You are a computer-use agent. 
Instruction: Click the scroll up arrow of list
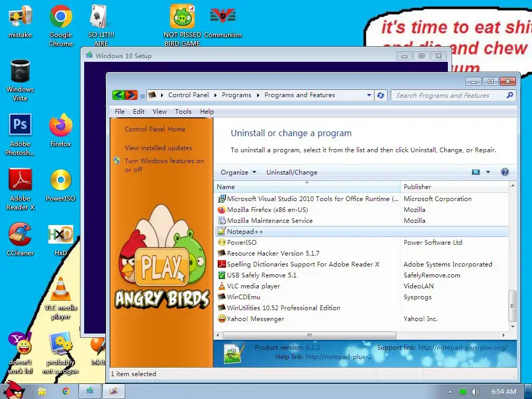[513, 185]
